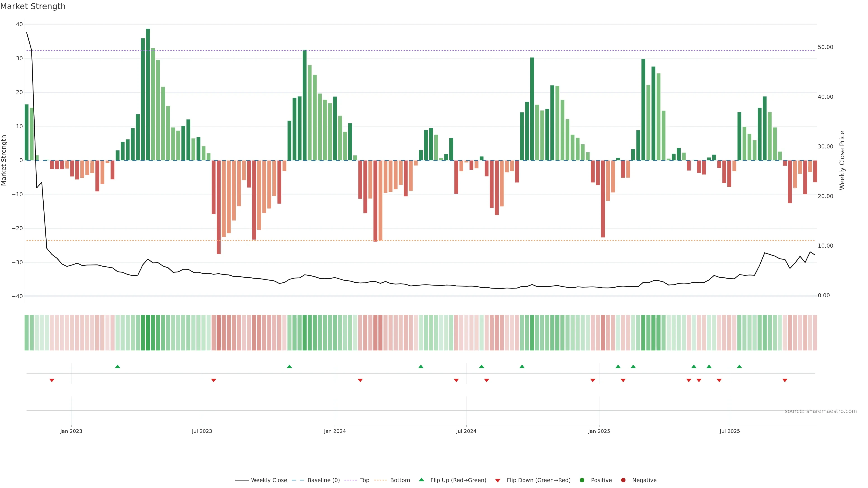Click the first green flip-up triangle marker
This screenshot has height=488, width=868.
click(x=117, y=366)
